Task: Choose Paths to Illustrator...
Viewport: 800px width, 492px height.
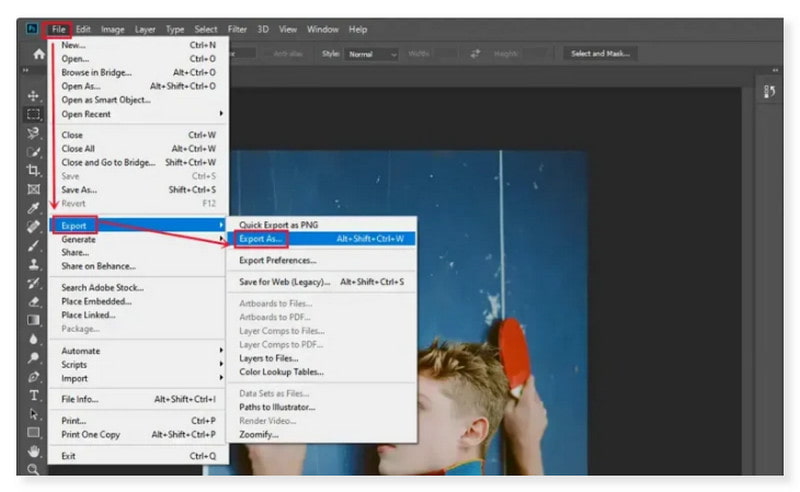Action: coord(321,407)
